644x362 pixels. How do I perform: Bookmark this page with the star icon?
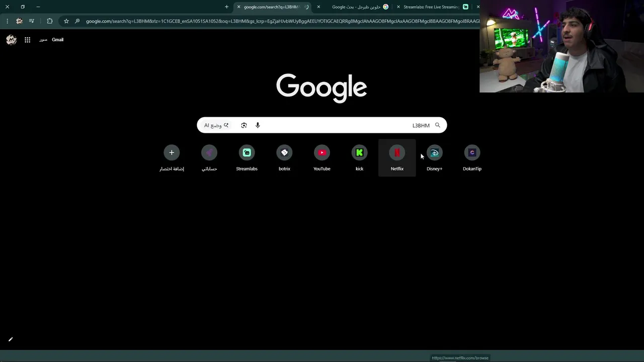[x=66, y=21]
